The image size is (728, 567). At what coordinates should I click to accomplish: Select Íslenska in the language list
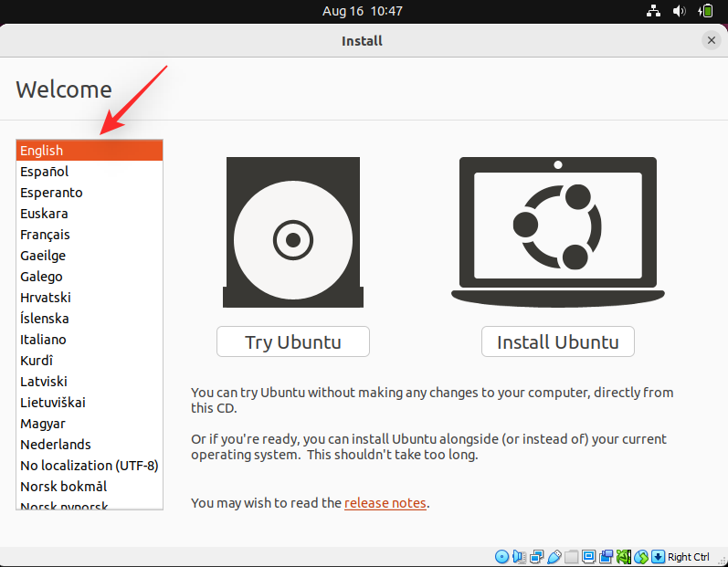(90, 319)
